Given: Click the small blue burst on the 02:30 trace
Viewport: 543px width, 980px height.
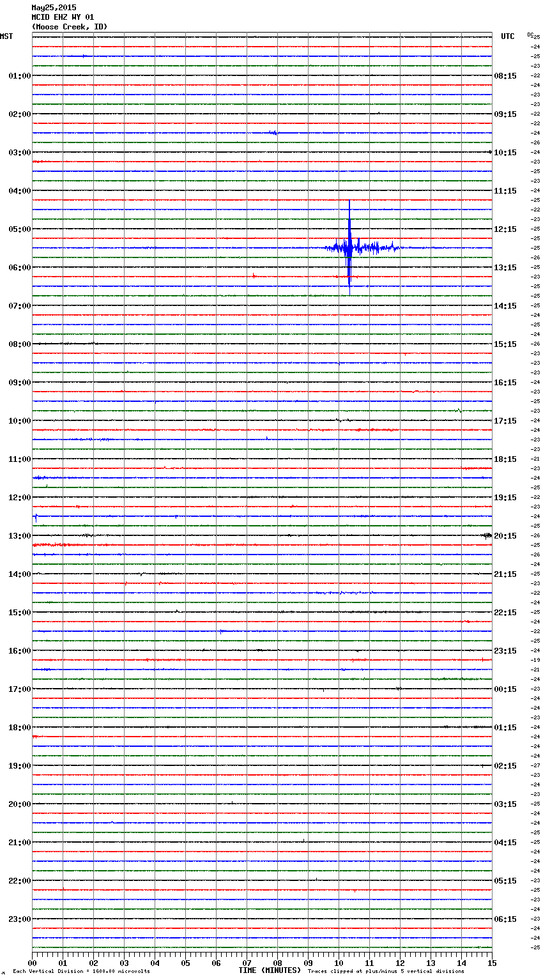Looking at the screenshot, I should pyautogui.click(x=273, y=133).
